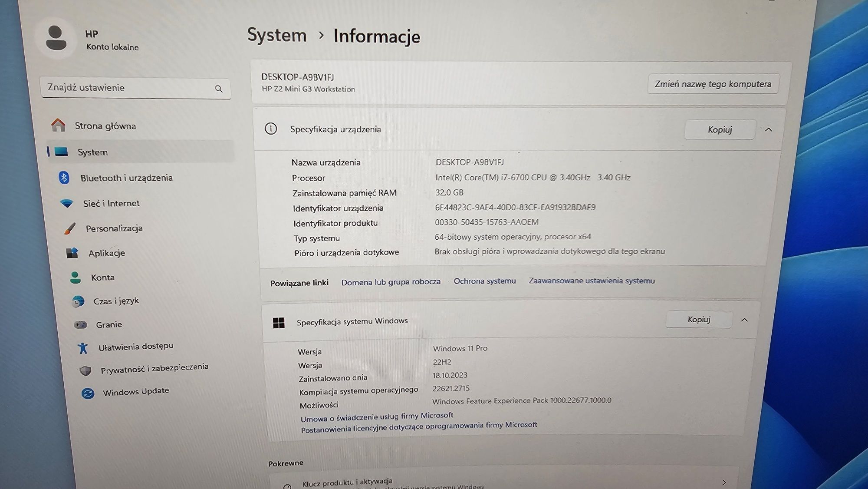The image size is (868, 489).
Task: Click the info icon beside Specyfikacja urządzenia
Action: click(x=271, y=129)
